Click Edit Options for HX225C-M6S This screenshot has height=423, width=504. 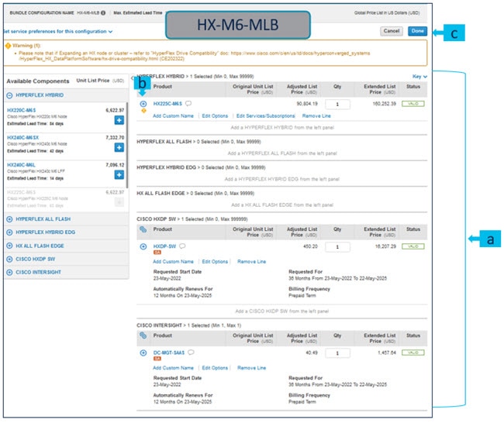[x=215, y=116]
